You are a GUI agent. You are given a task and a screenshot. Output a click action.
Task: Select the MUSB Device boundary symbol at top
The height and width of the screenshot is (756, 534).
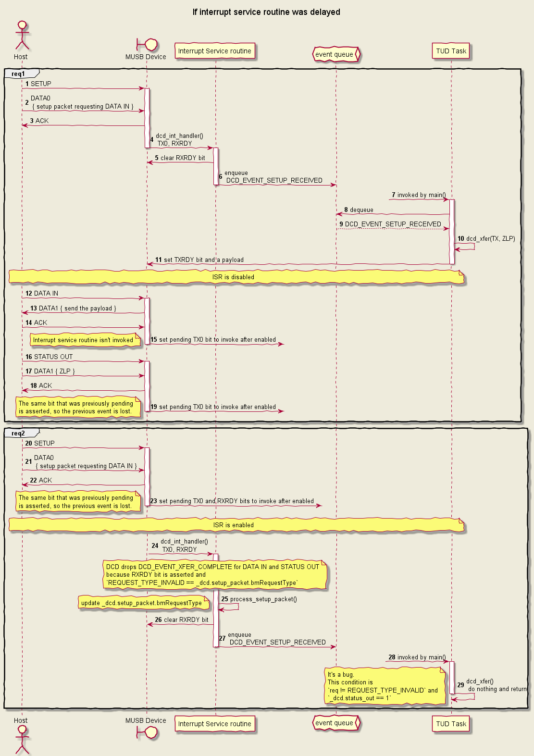click(147, 45)
